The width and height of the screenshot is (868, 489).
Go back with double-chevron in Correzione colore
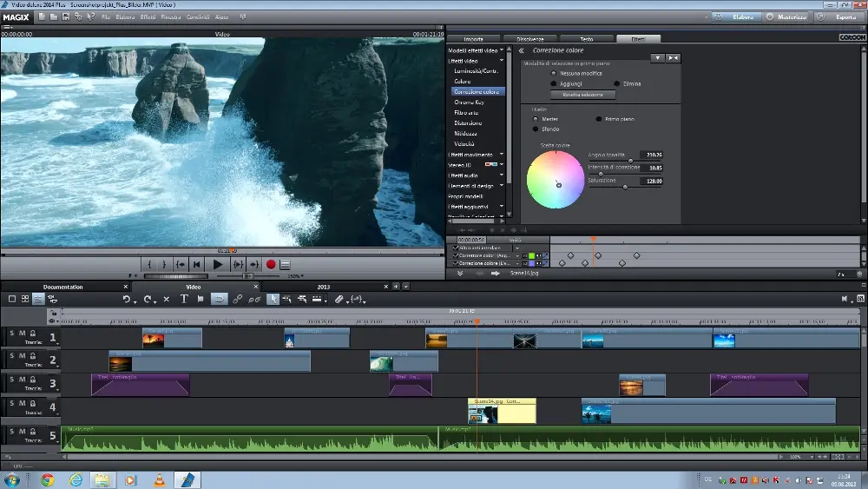pos(521,50)
